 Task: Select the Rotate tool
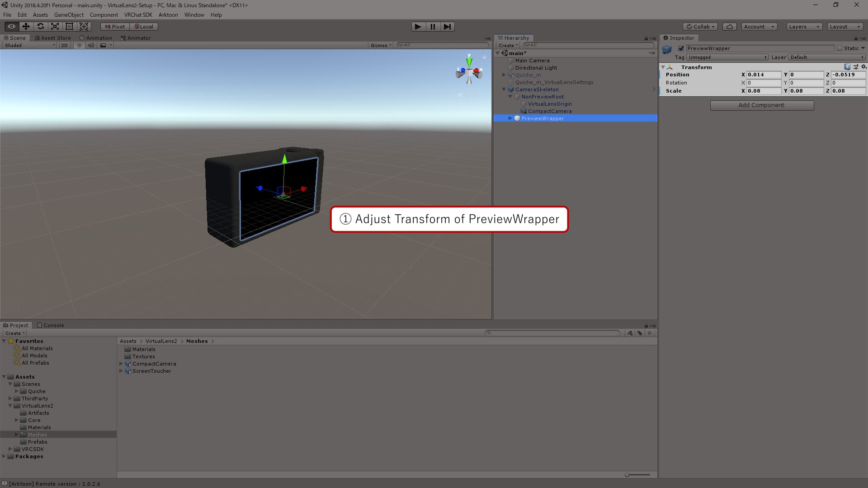[x=40, y=27]
